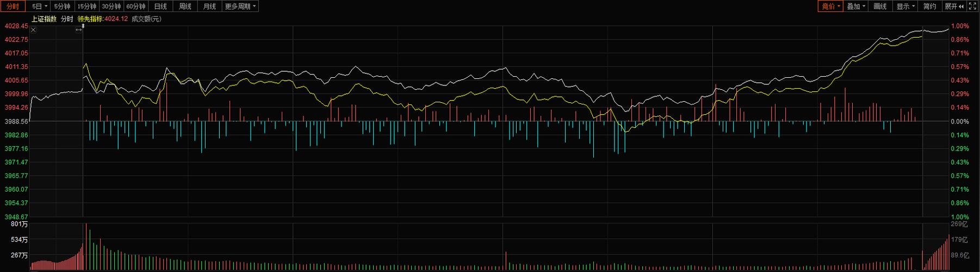Activate the 画线 drawing tool
Image resolution: width=980 pixels, height=272 pixels.
click(880, 7)
